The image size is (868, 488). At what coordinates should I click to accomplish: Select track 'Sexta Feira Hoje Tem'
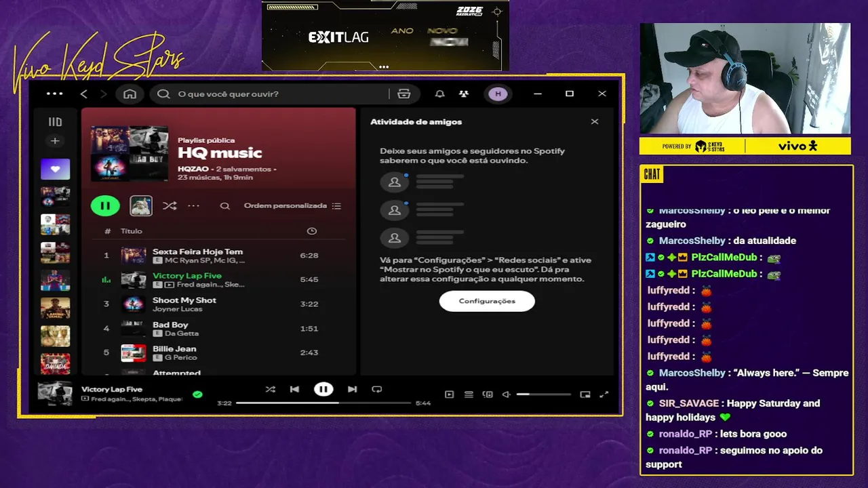click(x=217, y=256)
